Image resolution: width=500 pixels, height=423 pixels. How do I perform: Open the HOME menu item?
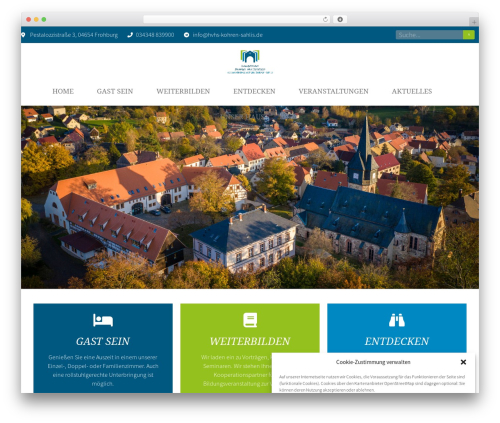pos(63,91)
